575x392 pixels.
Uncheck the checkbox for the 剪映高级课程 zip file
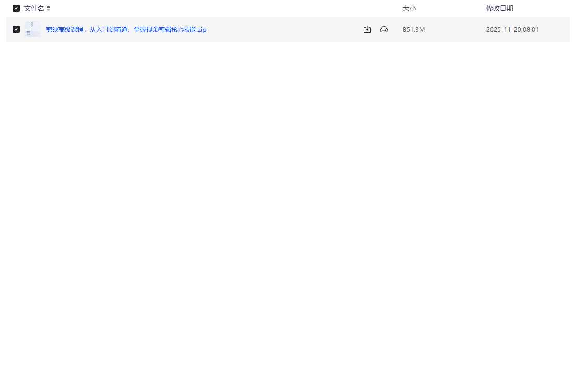16,29
